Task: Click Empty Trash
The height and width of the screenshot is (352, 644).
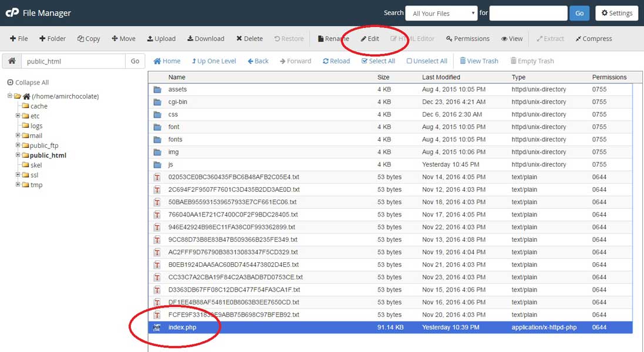Action: (x=532, y=61)
